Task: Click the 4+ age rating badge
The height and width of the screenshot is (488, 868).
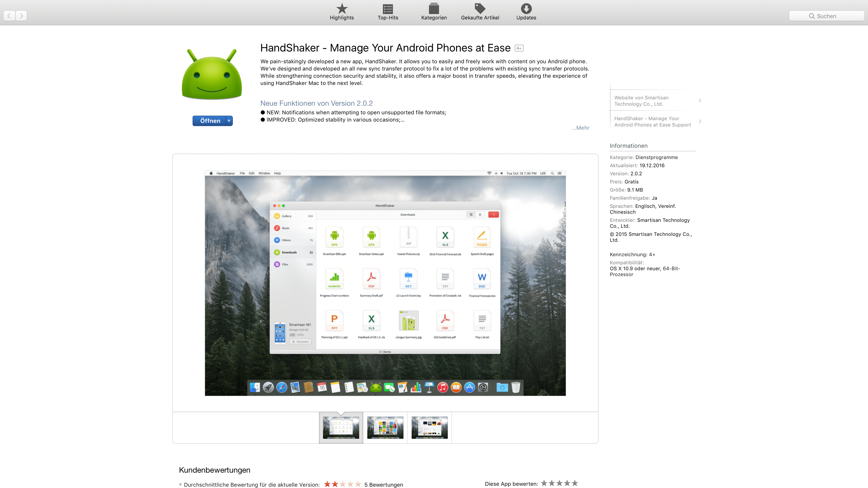Action: [519, 48]
